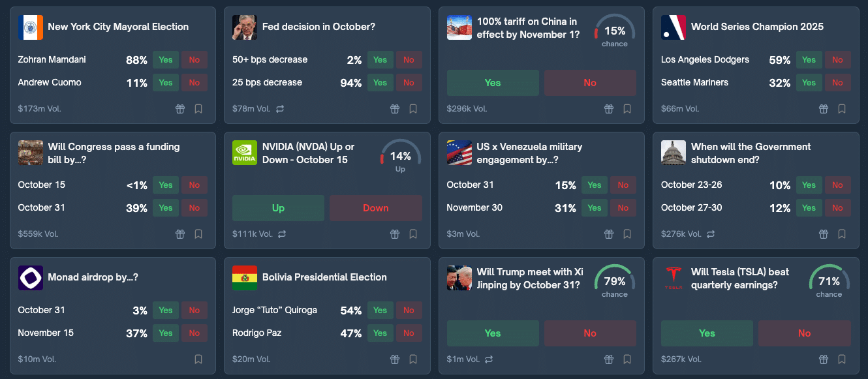Buy Yes on 100% China tariff market

493,83
